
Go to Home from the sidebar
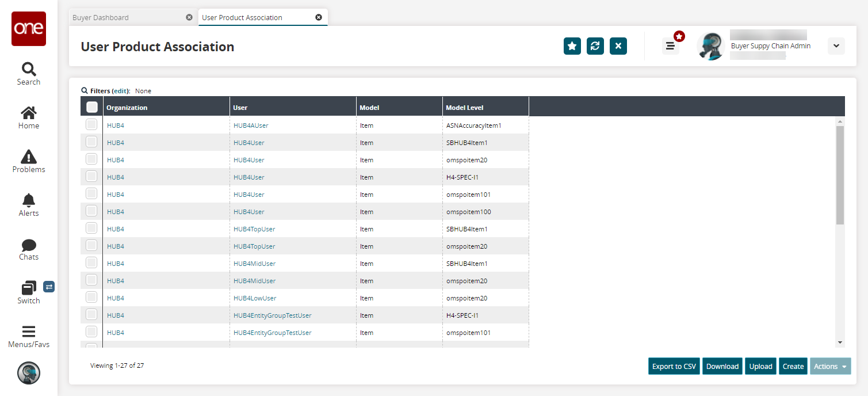(x=29, y=113)
